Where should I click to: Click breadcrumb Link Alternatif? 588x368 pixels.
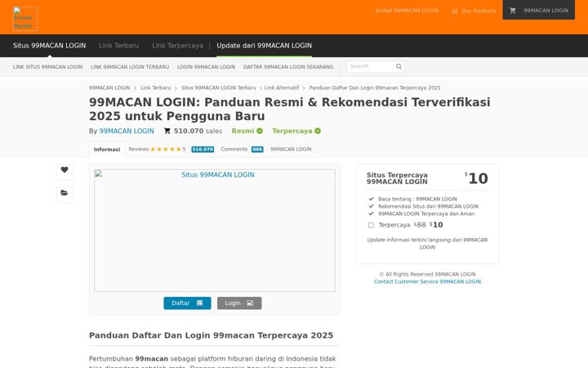282,88
